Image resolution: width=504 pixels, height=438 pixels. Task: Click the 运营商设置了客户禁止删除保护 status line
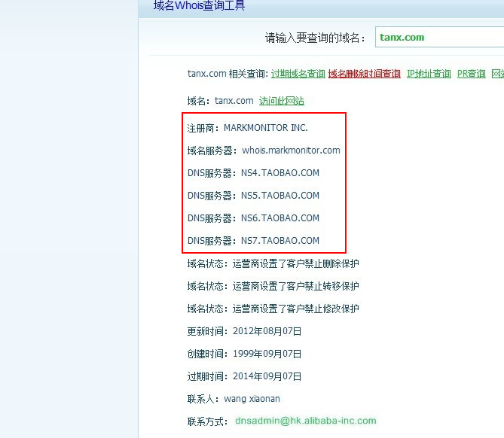point(296,263)
